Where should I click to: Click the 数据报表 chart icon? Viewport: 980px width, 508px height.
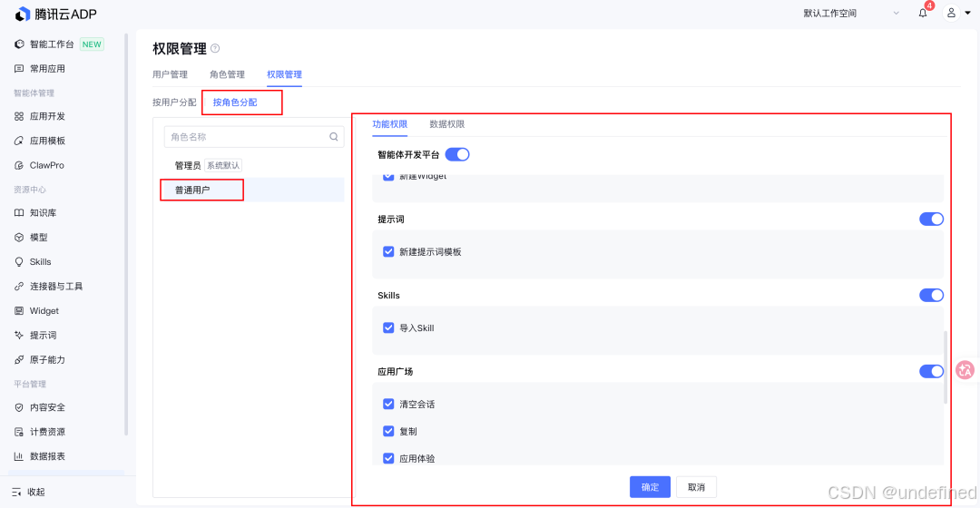[x=19, y=456]
